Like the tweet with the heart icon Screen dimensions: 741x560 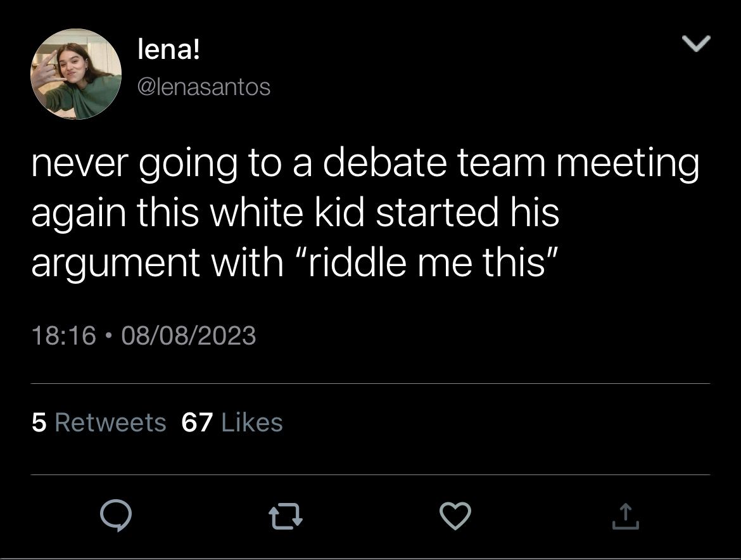[x=455, y=516]
